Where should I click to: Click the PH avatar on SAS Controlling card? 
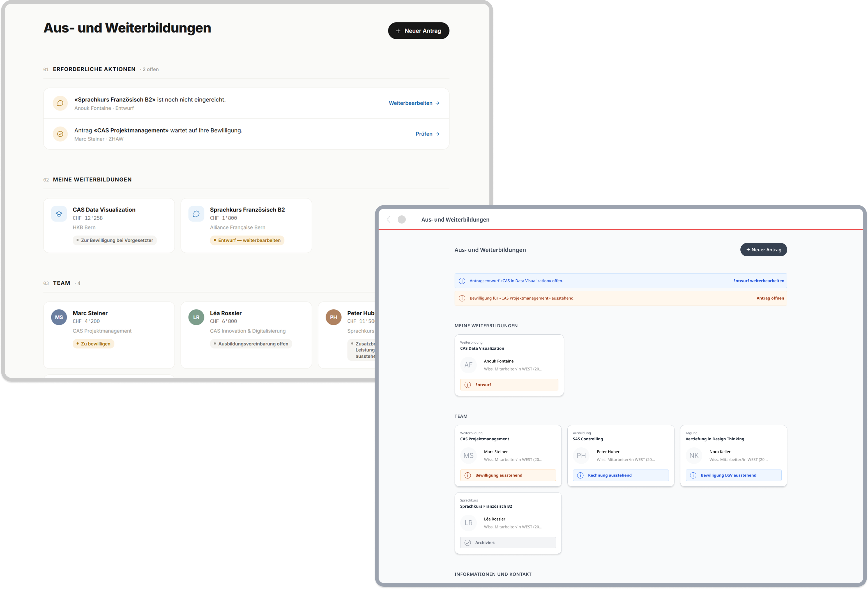tap(581, 456)
